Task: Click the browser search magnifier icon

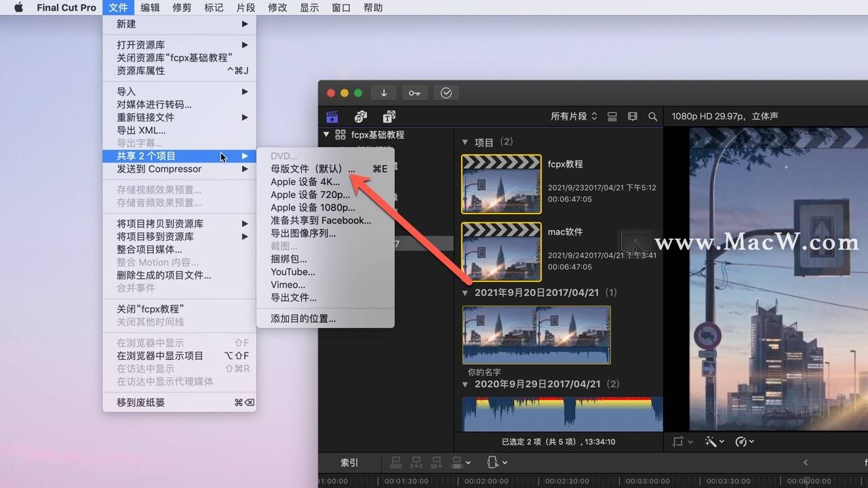Action: (652, 117)
